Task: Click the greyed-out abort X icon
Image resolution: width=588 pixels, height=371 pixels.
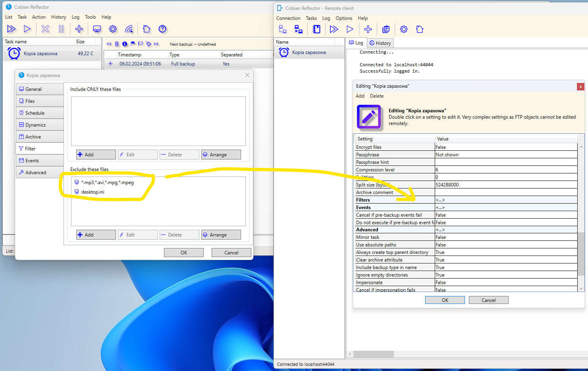Action: [45, 29]
